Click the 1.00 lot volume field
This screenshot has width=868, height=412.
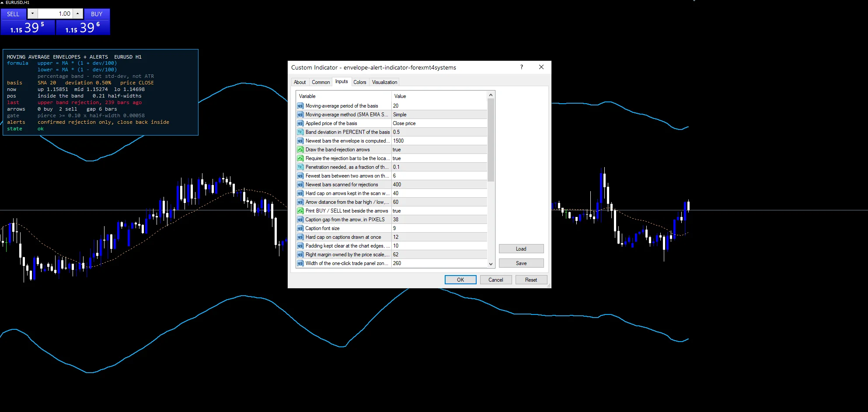(x=55, y=14)
